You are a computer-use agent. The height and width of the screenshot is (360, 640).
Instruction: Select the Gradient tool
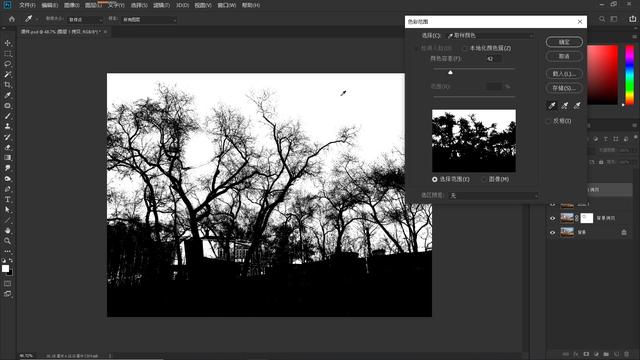(7, 158)
